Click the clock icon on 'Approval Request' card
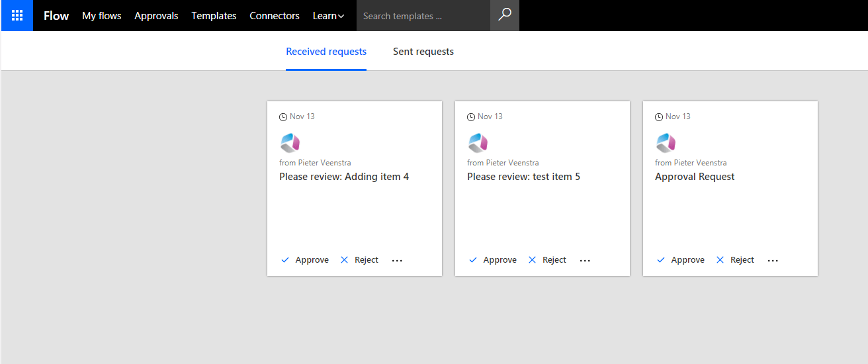 coord(659,116)
